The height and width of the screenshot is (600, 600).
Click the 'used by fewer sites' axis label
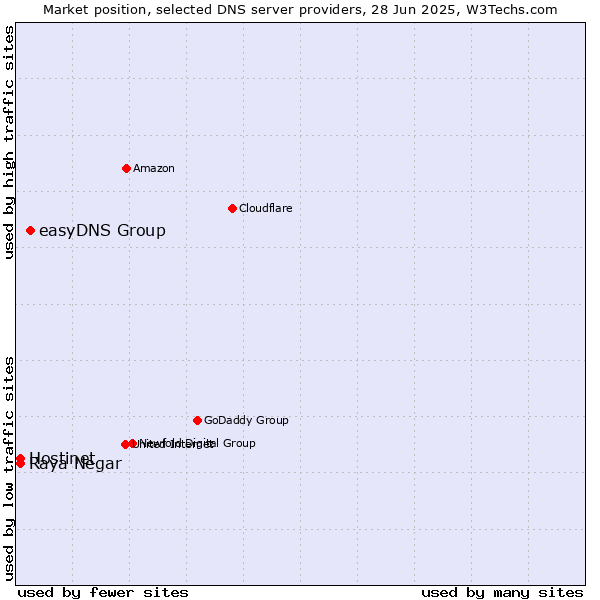pos(103,593)
